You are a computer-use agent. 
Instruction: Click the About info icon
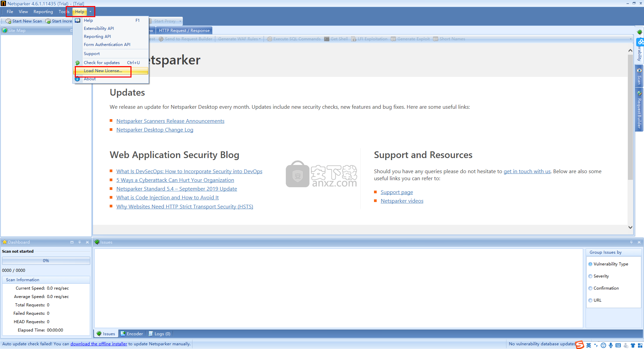(77, 79)
